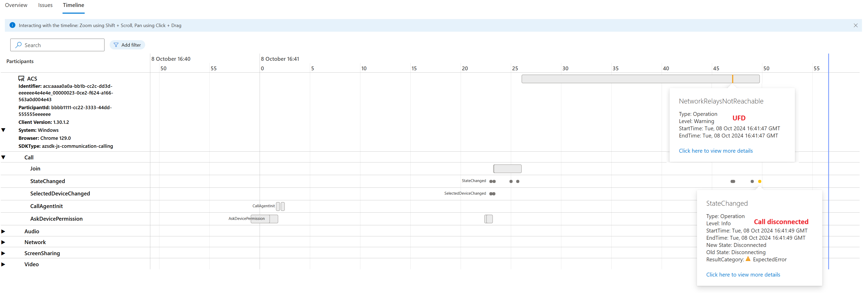
Task: Expand the Video section
Action: pyautogui.click(x=3, y=264)
